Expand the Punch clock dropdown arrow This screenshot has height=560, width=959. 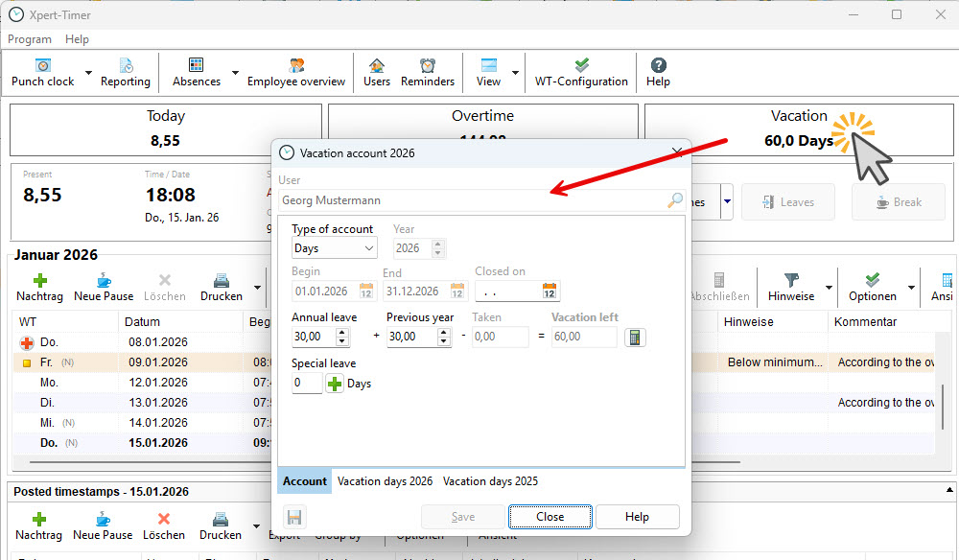coord(88,73)
